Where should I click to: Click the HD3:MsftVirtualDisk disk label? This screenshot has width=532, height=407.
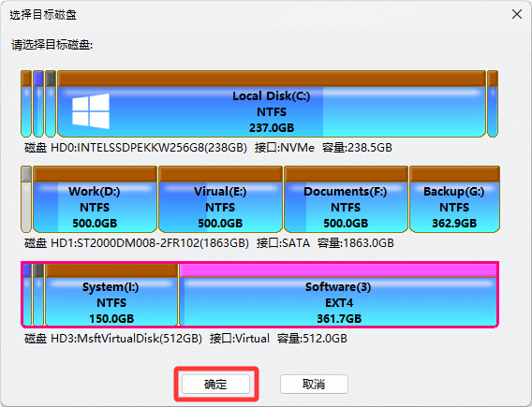113,339
